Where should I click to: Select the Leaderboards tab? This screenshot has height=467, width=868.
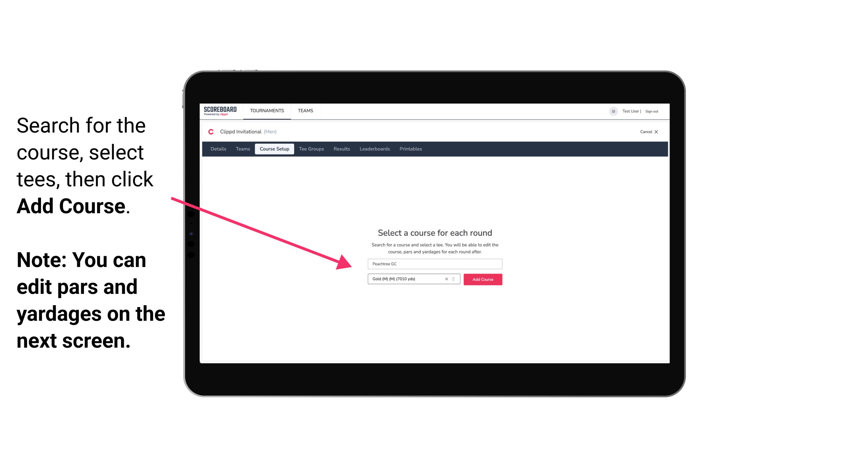[374, 149]
